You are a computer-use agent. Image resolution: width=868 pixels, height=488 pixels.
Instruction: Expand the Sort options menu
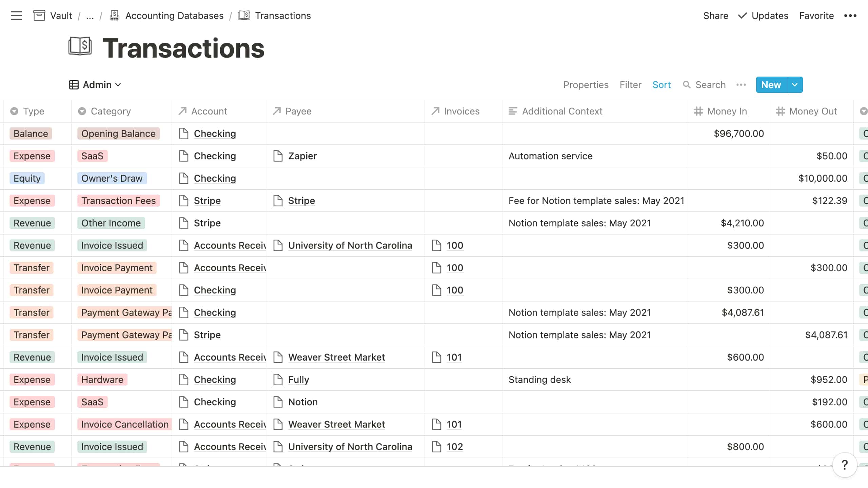pyautogui.click(x=661, y=85)
